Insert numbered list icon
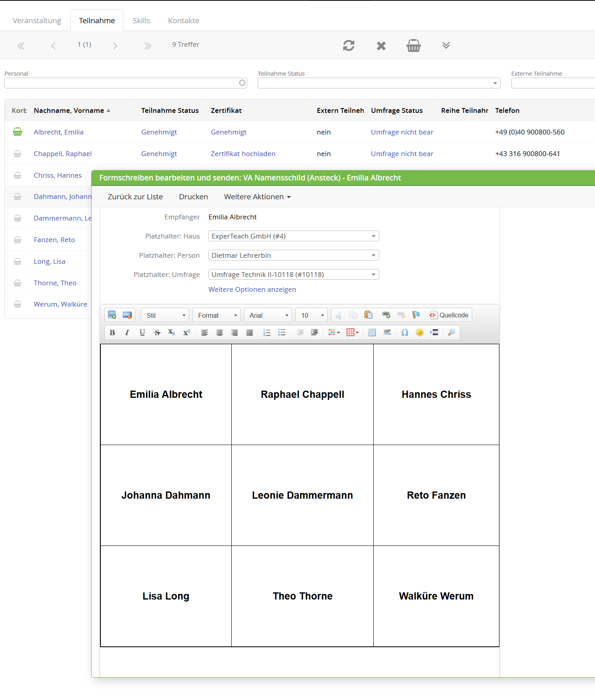The height and width of the screenshot is (700, 595). [x=267, y=332]
